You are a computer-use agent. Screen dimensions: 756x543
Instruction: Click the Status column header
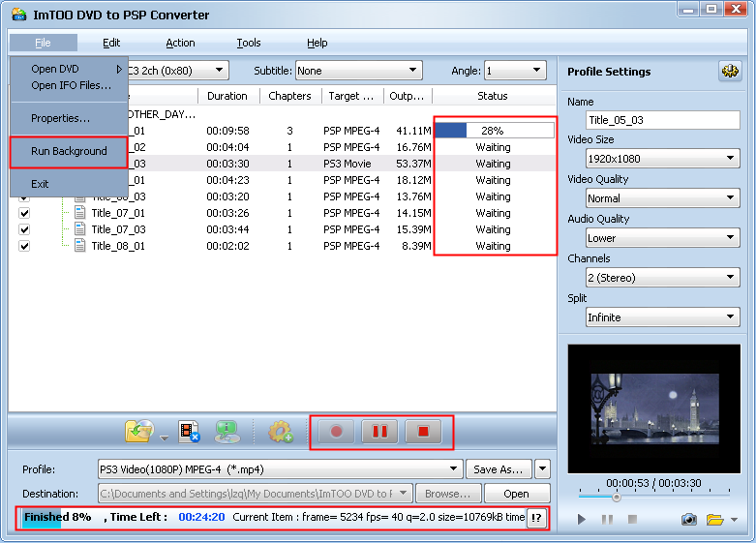[x=493, y=96]
